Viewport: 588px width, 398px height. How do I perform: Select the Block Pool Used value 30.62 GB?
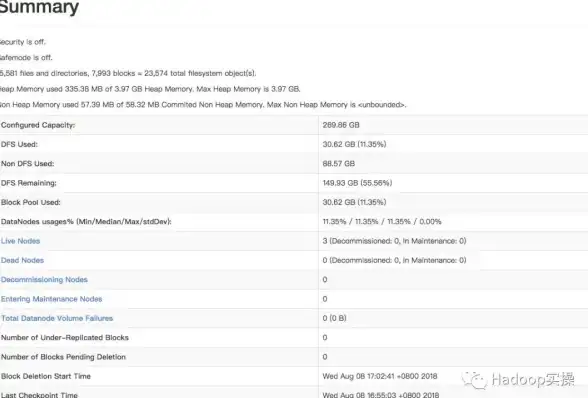tap(354, 203)
